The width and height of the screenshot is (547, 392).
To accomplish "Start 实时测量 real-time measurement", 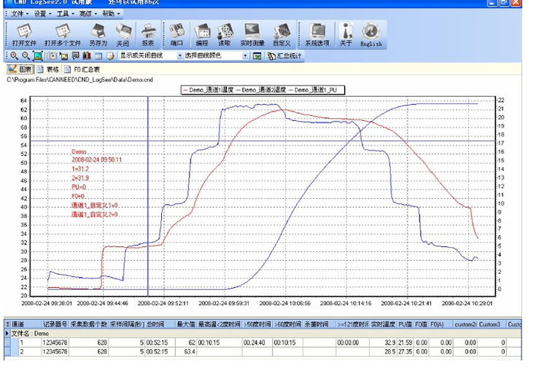I will tap(252, 34).
